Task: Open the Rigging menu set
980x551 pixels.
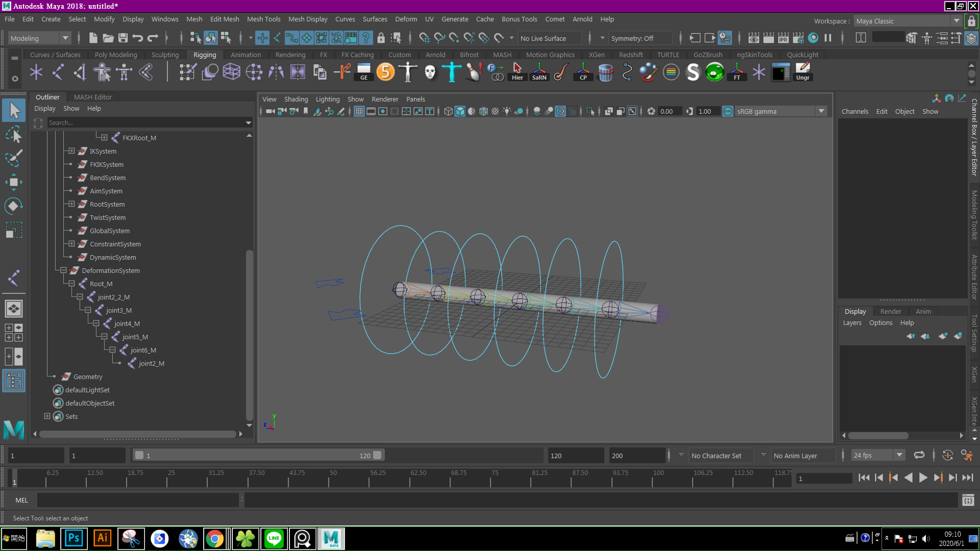Action: coord(205,55)
